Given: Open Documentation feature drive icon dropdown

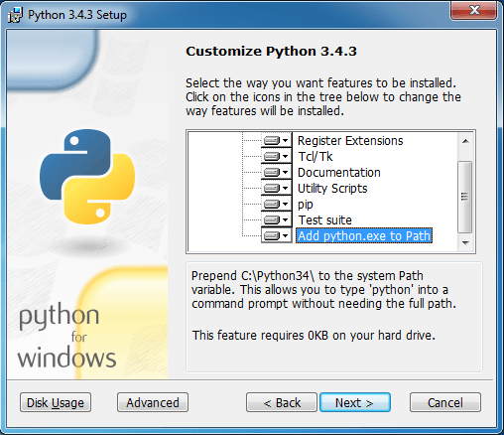Looking at the screenshot, I should coord(276,172).
